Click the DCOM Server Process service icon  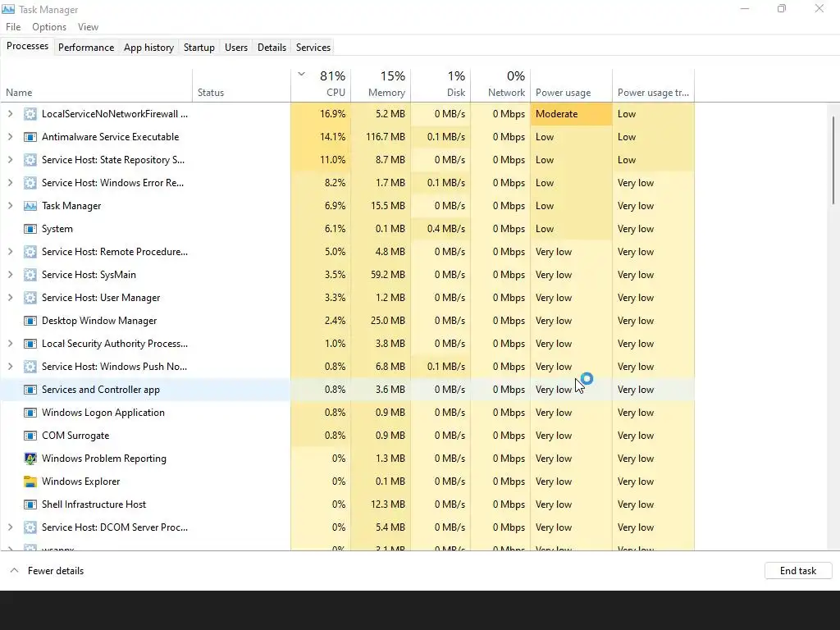tap(30, 527)
